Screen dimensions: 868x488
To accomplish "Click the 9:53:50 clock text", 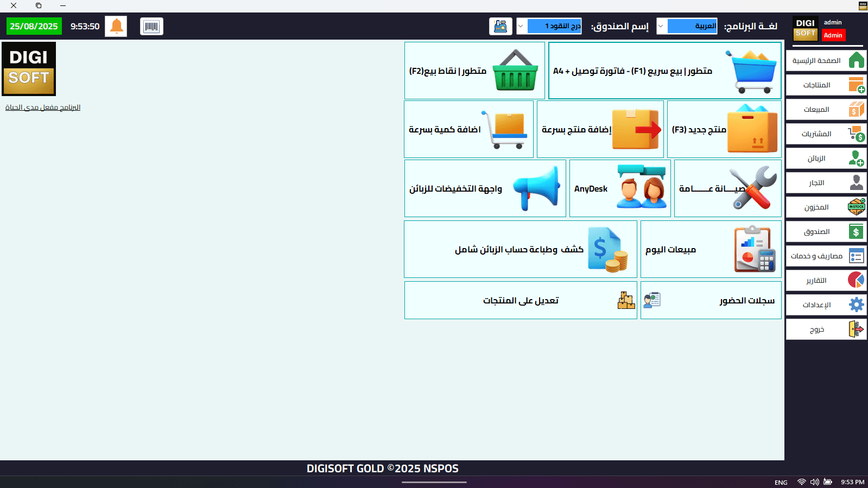I will click(85, 26).
